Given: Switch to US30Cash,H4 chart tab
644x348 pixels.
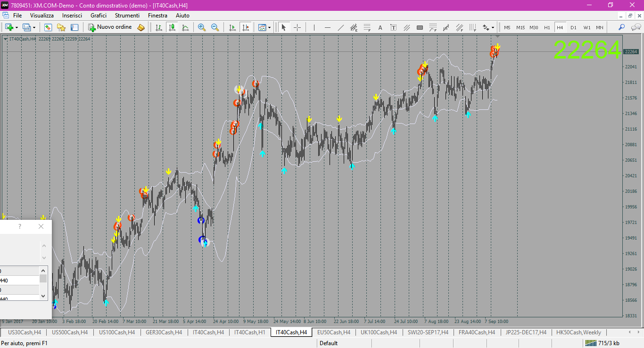Looking at the screenshot, I should [x=25, y=332].
